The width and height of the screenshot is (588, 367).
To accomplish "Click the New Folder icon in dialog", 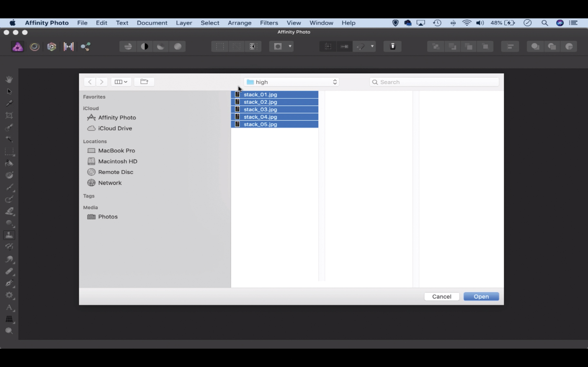I will [144, 82].
